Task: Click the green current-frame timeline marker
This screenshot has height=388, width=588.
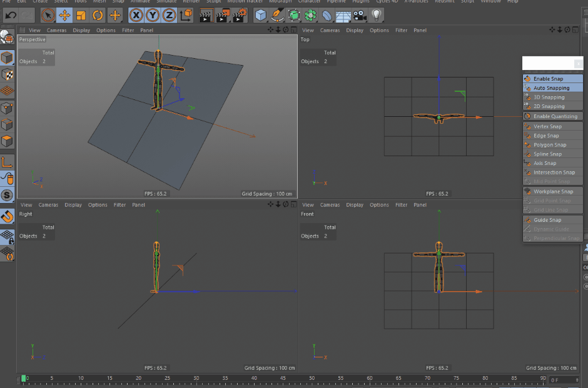Action: [x=24, y=378]
